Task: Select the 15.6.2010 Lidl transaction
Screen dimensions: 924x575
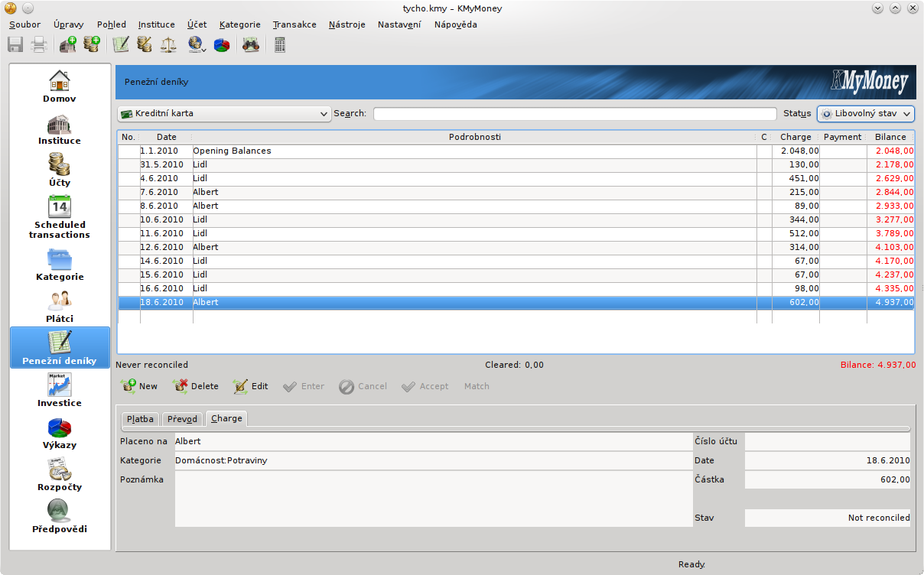Action: coord(516,275)
